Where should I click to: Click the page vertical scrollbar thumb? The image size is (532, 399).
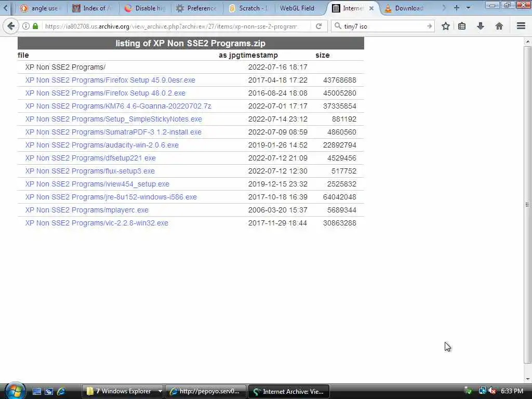click(527, 204)
